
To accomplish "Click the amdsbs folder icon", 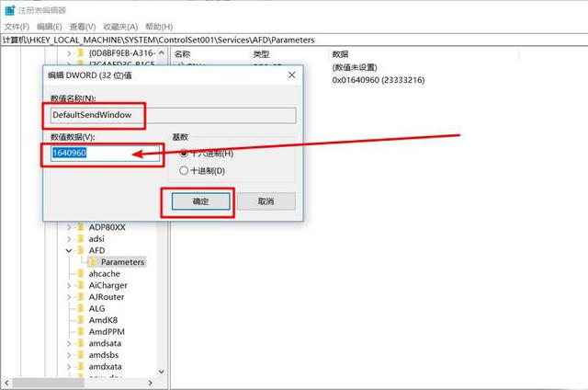I will [80, 355].
